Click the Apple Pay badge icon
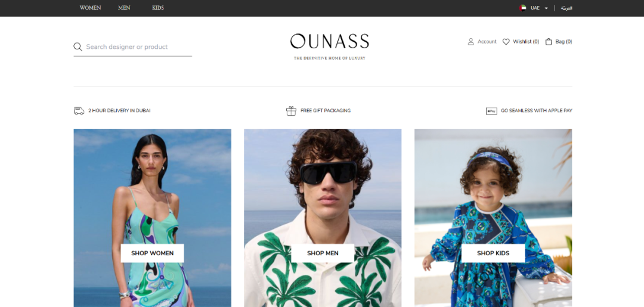 coord(491,111)
